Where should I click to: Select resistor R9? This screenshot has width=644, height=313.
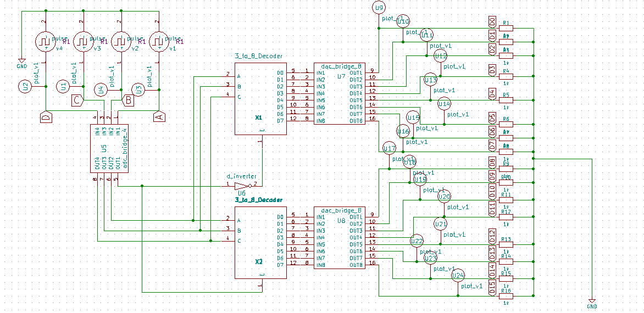click(x=506, y=169)
